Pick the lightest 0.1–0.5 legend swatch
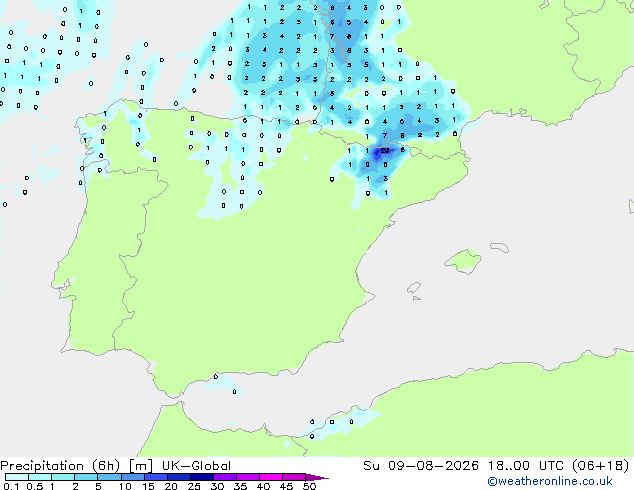 [17, 477]
